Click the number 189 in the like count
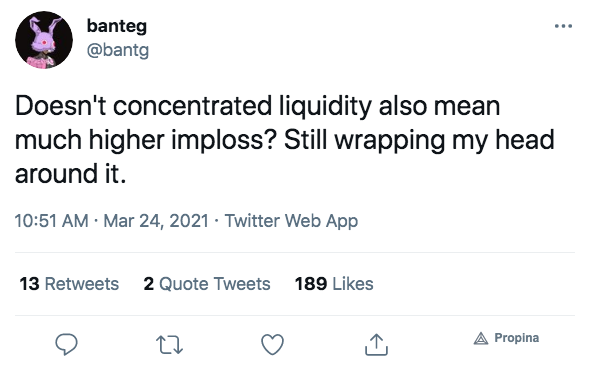This screenshot has width=591, height=370. (311, 284)
